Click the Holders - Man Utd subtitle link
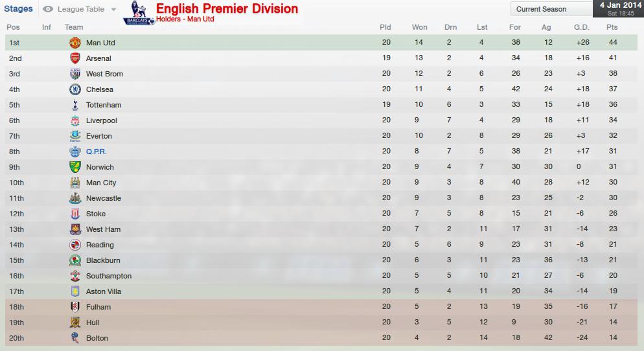Screen dimensions: 644x351 [x=185, y=19]
